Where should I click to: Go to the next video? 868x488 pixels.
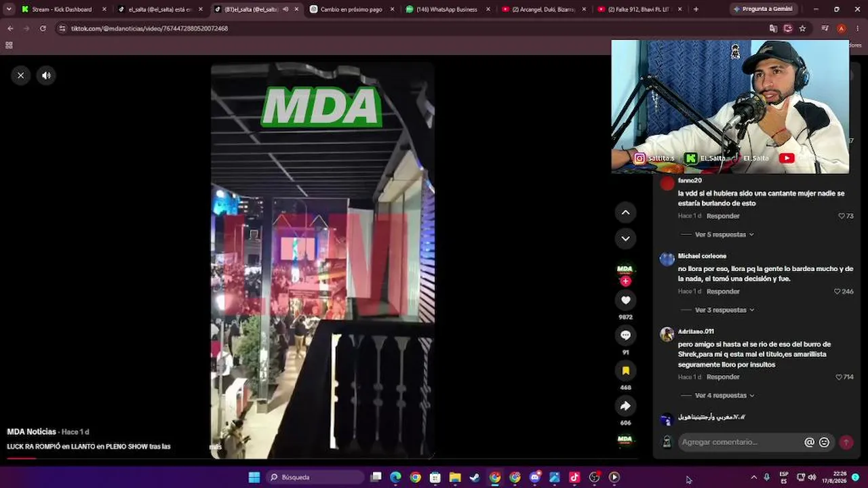[x=625, y=239]
